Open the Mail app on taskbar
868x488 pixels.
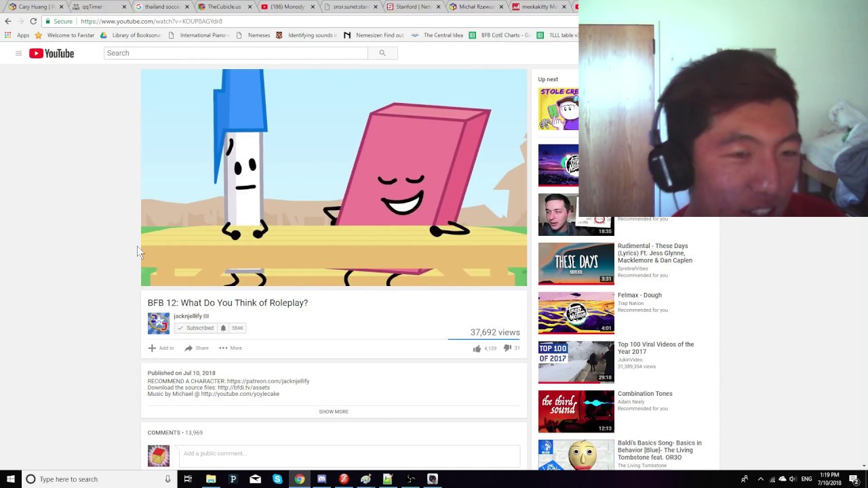tap(255, 479)
